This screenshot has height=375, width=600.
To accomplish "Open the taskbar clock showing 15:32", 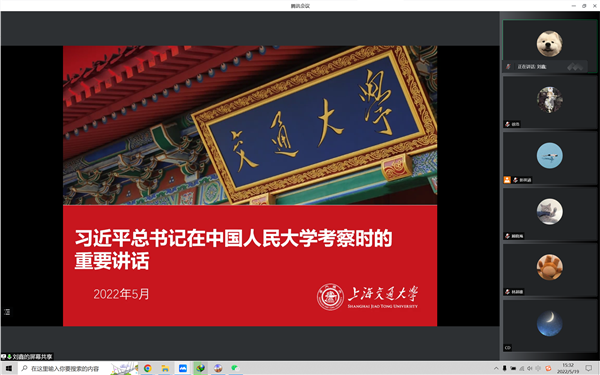I will (568, 368).
